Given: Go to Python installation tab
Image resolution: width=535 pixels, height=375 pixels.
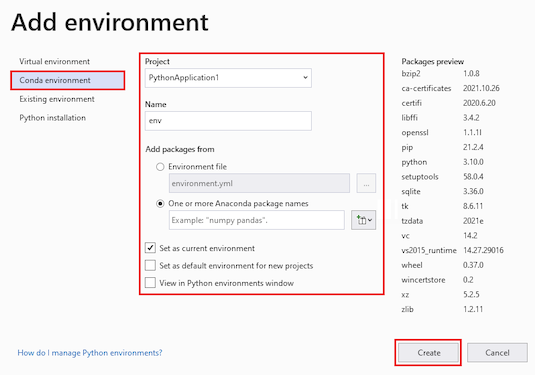Looking at the screenshot, I should click(53, 118).
